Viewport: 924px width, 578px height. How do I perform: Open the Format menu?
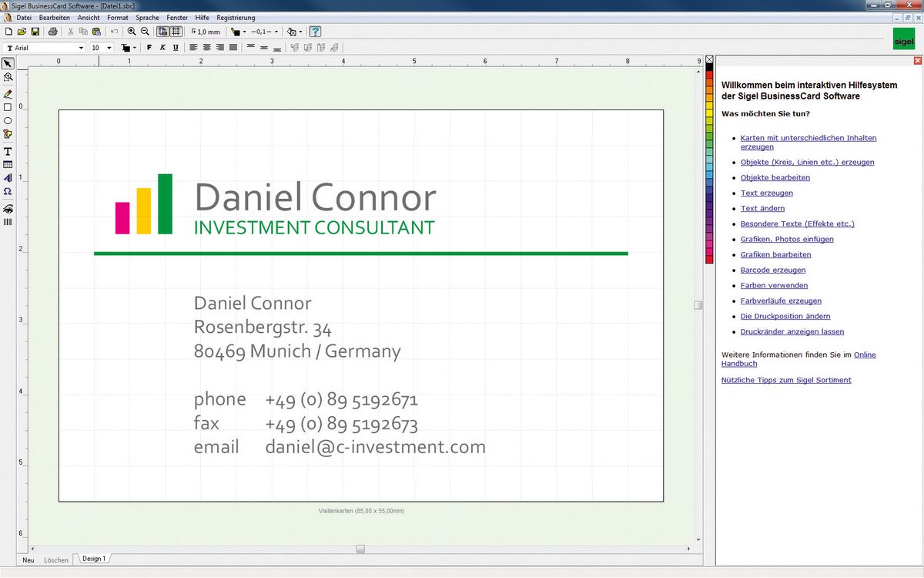(117, 17)
